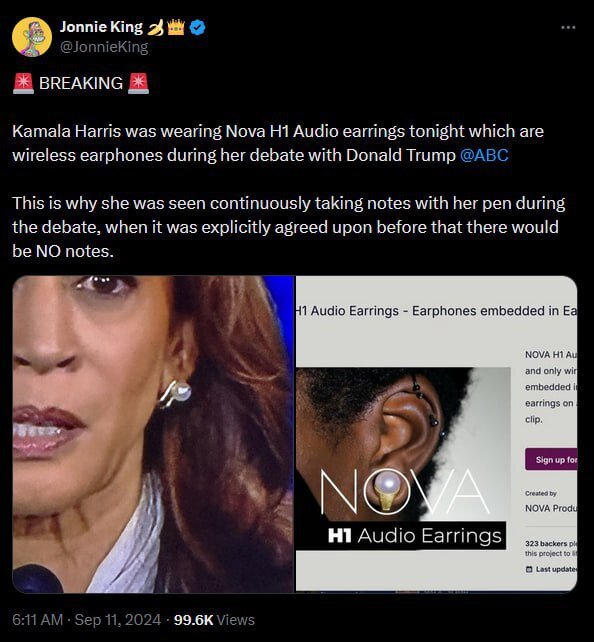Click Jonnie King's profile avatar
Viewport: 594px width, 642px height.
point(32,37)
